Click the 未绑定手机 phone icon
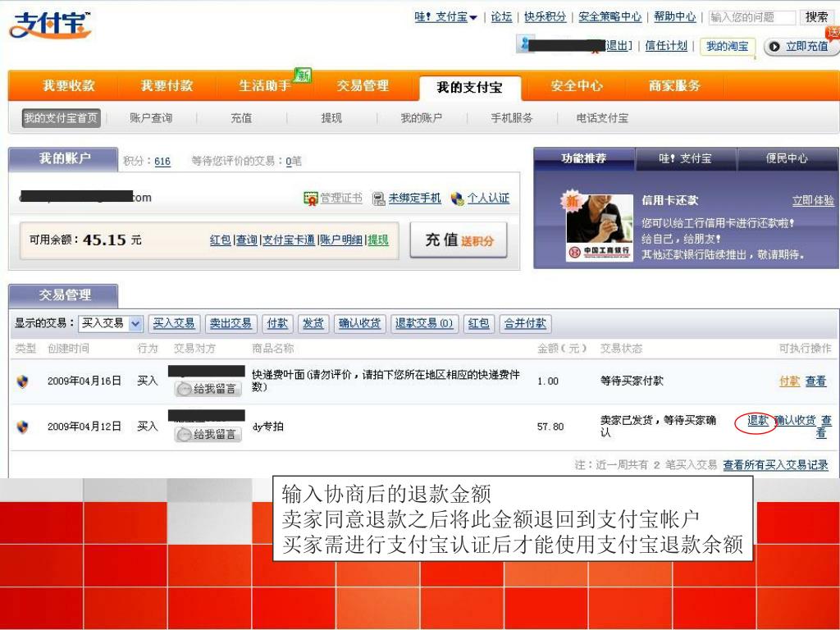 (379, 199)
